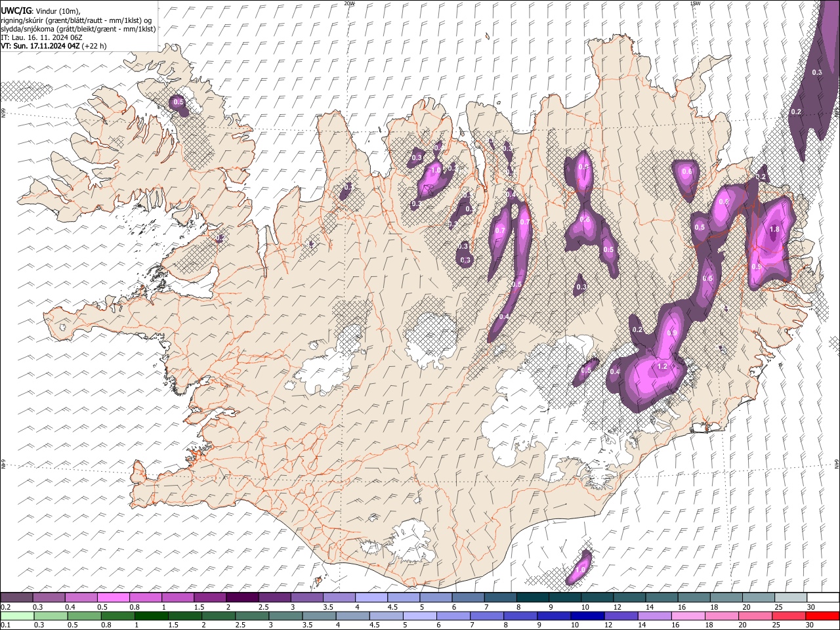Click the slate blue swatch at 6 in upper legend
This screenshot has height=630, width=840.
coord(469,597)
